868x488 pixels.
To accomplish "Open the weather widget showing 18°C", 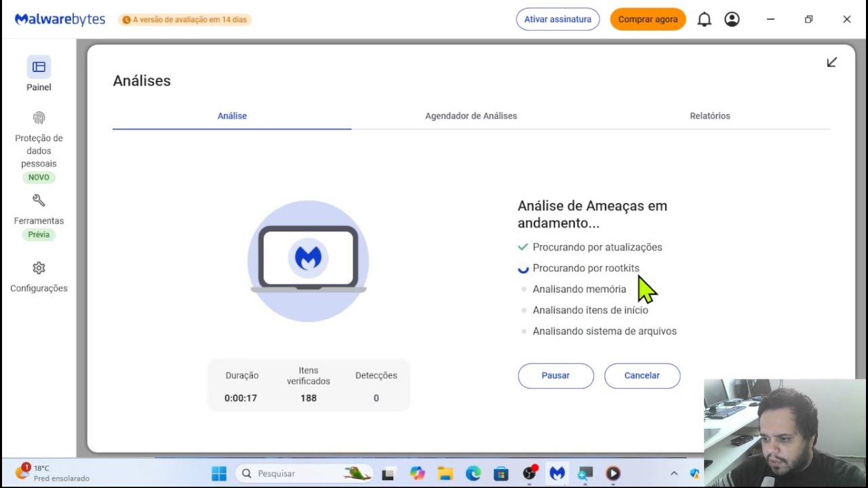I will point(52,472).
